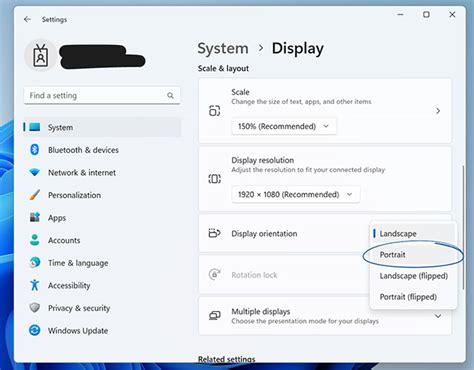The image size is (474, 370).
Task: Open Time & language settings
Action: (x=102, y=263)
